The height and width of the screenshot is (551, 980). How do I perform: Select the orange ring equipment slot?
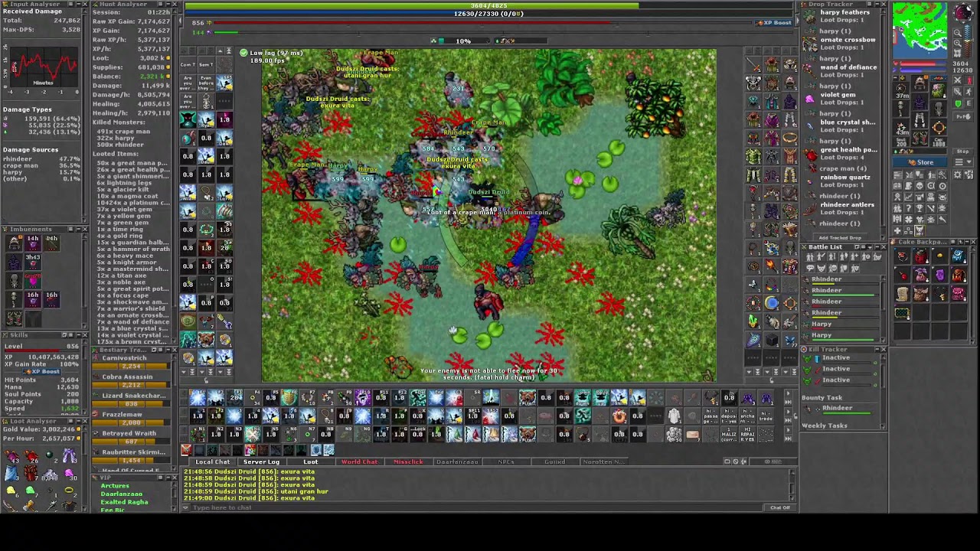pyautogui.click(x=939, y=127)
